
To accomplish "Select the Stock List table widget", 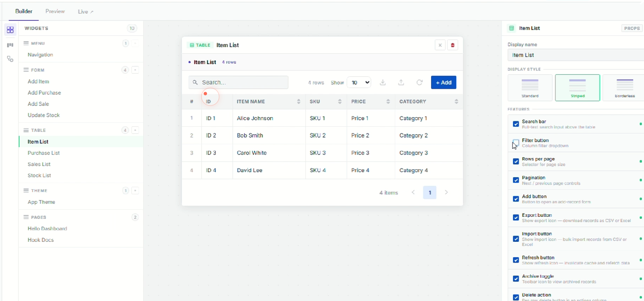I will [x=40, y=176].
